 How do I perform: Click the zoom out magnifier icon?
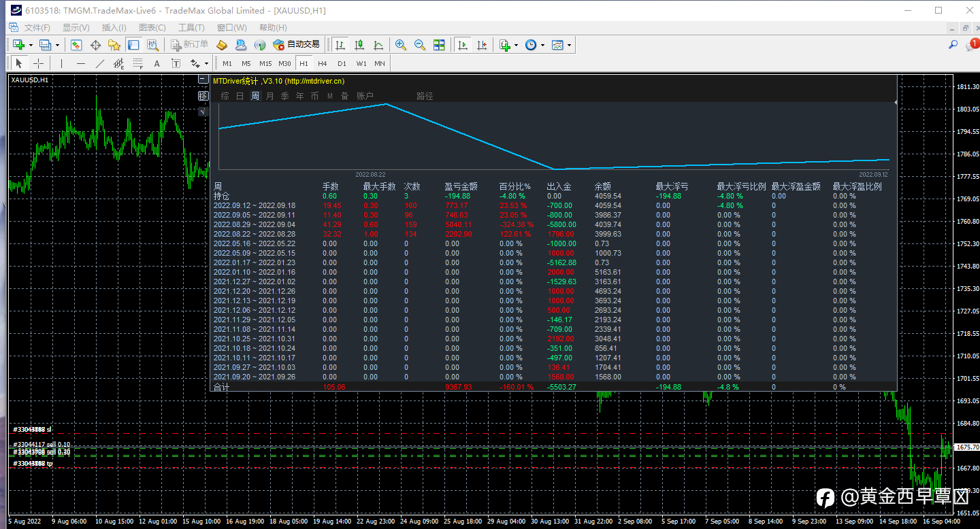[x=420, y=45]
